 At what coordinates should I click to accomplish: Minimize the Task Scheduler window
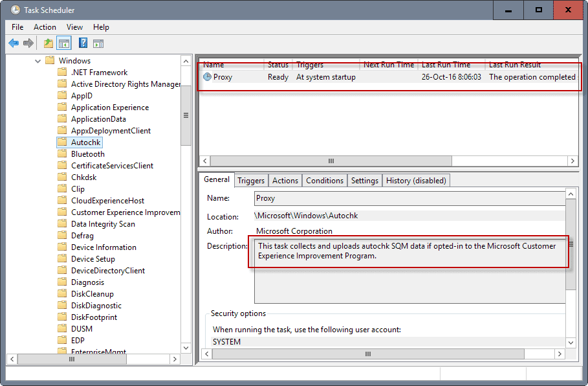point(508,10)
